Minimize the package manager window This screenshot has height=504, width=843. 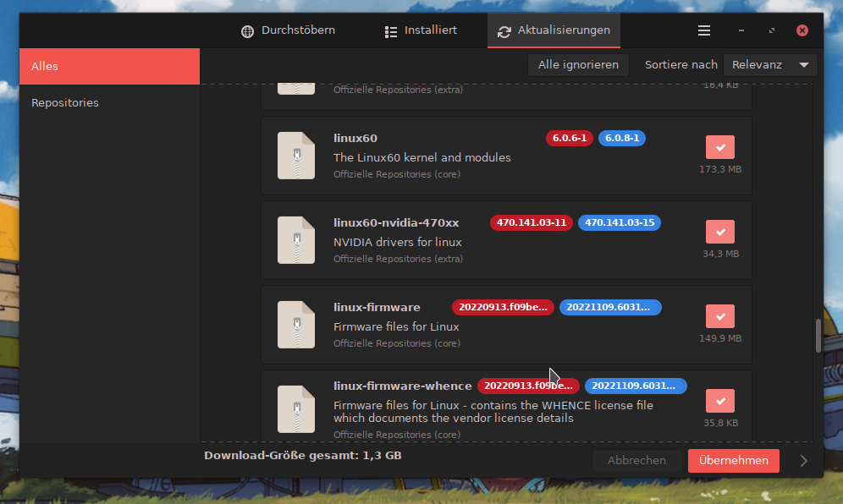pyautogui.click(x=741, y=30)
